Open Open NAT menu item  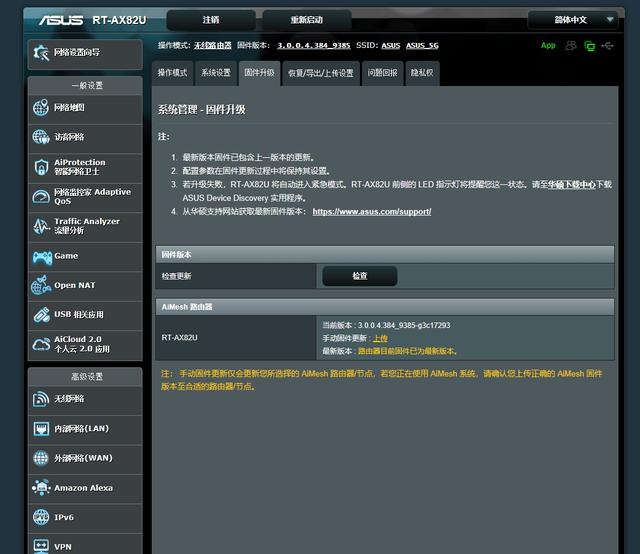(x=85, y=285)
